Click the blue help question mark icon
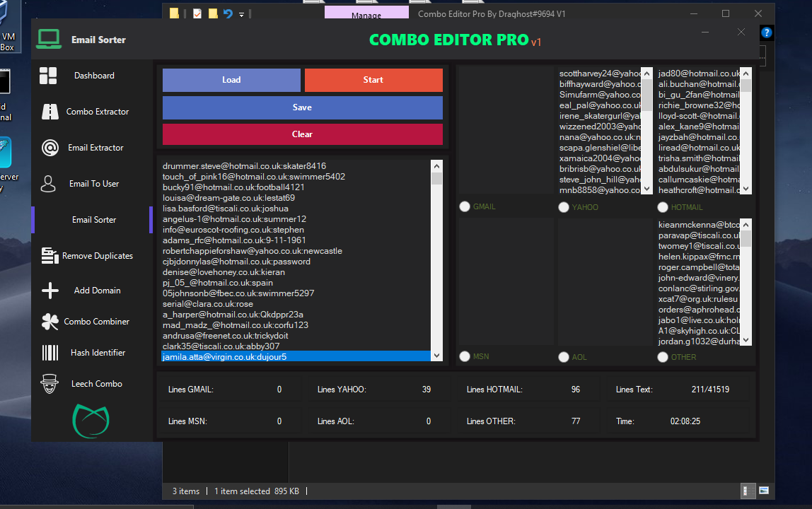The height and width of the screenshot is (509, 812). coord(767,33)
